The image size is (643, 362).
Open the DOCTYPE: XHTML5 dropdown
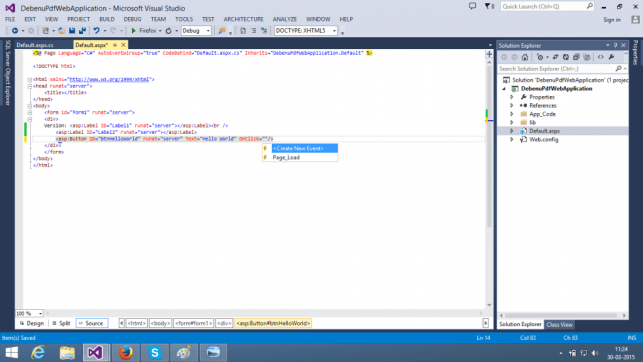306,31
